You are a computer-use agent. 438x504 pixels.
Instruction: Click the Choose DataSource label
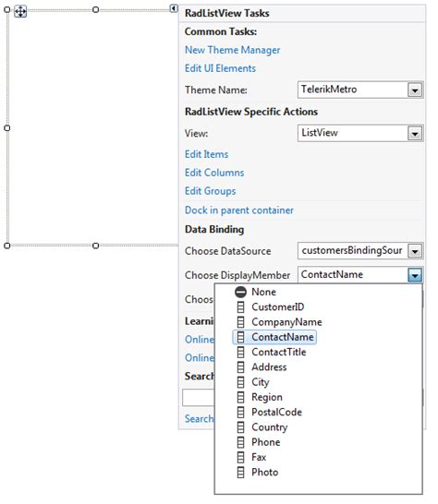pos(228,251)
